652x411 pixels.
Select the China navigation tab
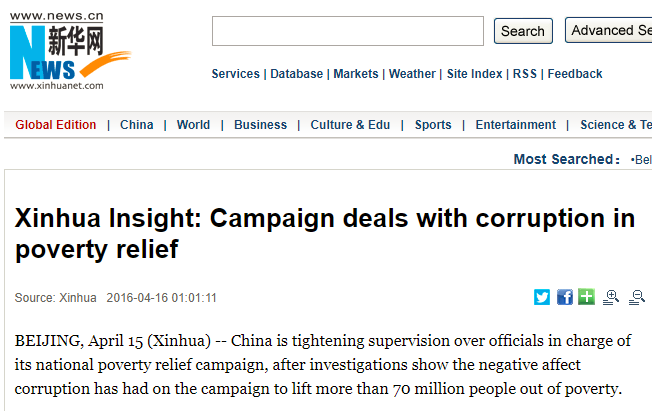click(x=136, y=125)
